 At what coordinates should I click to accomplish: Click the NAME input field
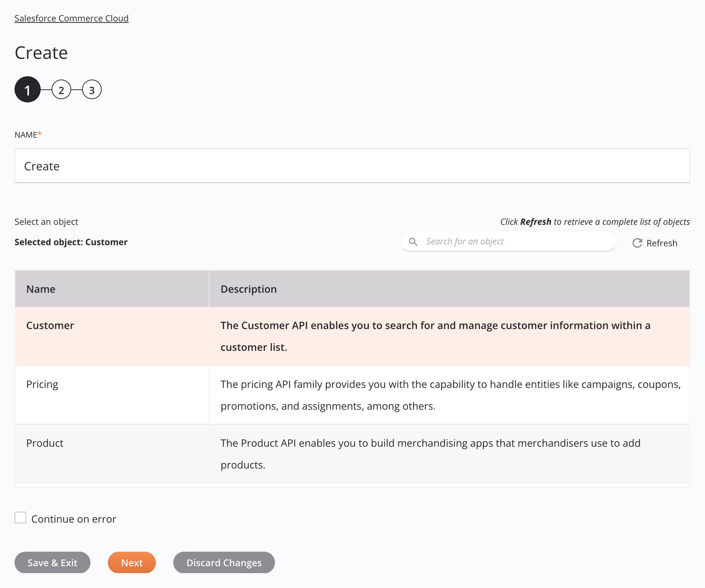tap(352, 166)
